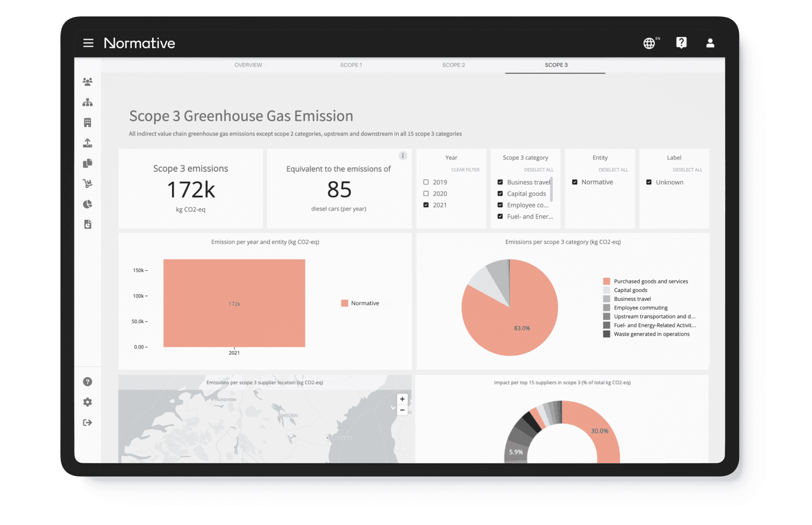Check the 2019 year filter checkbox
The height and width of the screenshot is (525, 812).
[x=425, y=182]
